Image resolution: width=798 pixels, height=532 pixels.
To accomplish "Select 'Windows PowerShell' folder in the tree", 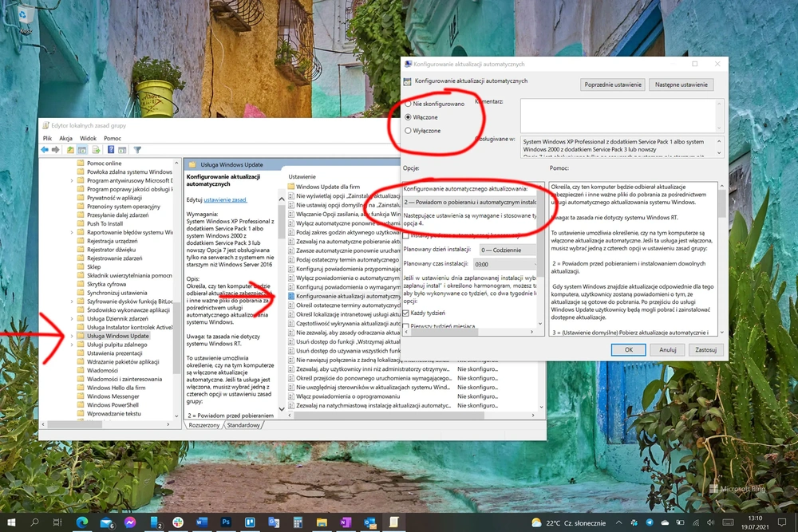I will (x=113, y=405).
